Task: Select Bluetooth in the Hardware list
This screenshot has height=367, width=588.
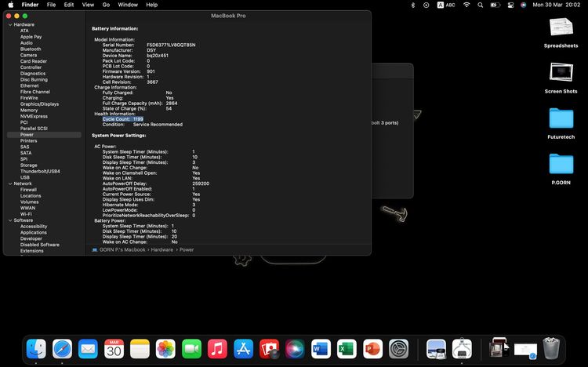Action: click(x=31, y=49)
